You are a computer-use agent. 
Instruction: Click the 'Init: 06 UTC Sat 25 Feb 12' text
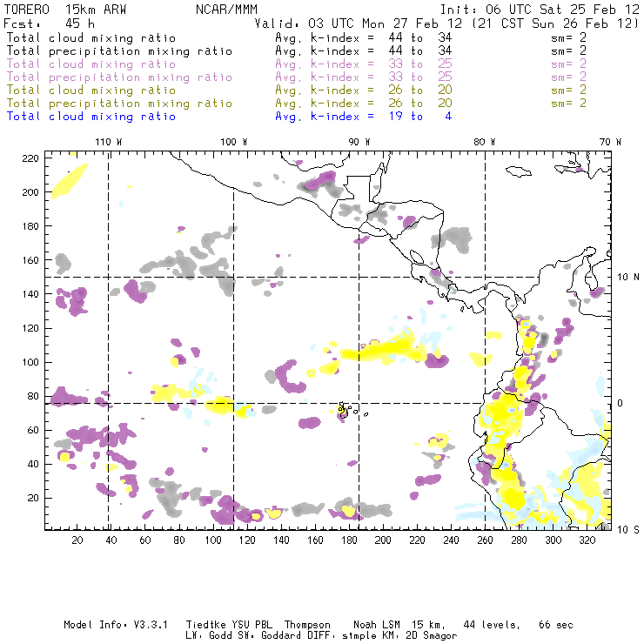[x=540, y=10]
